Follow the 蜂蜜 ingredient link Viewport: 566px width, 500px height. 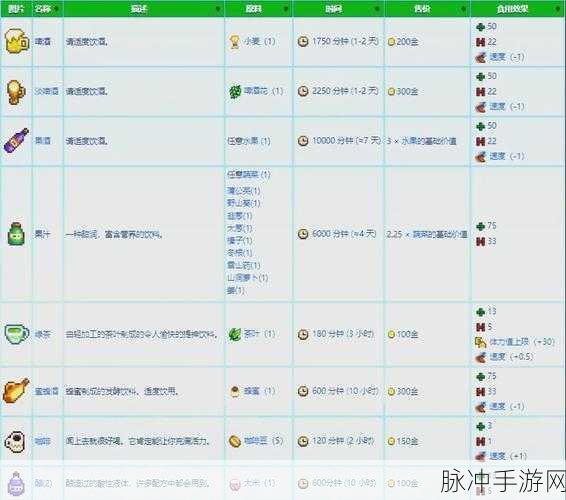pos(252,391)
